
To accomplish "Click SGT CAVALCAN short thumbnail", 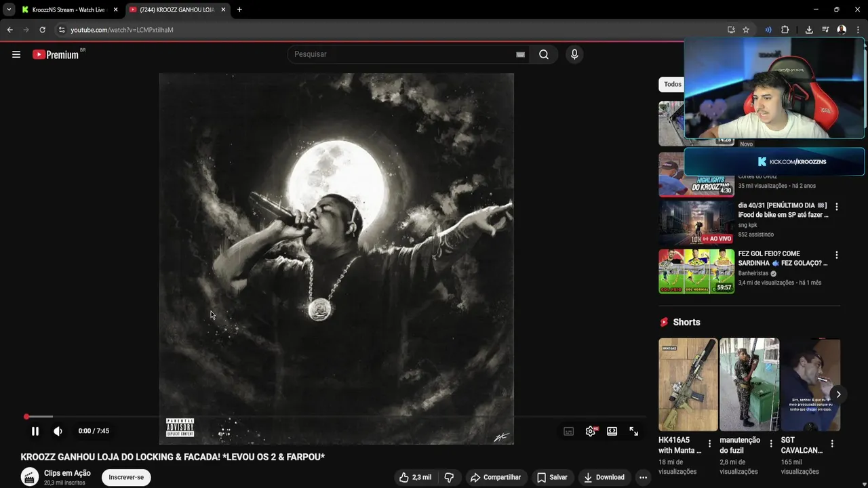I will point(810,385).
